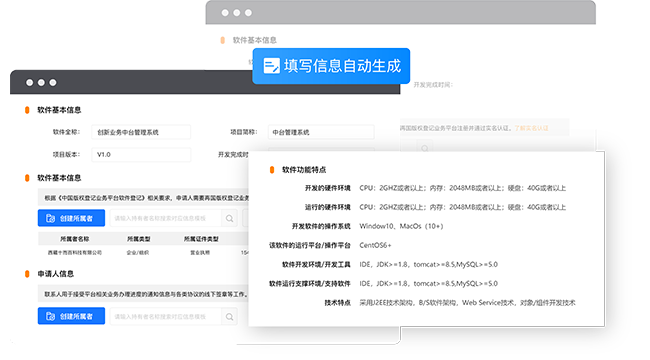Click the first dot in dark window title bar

click(29, 83)
